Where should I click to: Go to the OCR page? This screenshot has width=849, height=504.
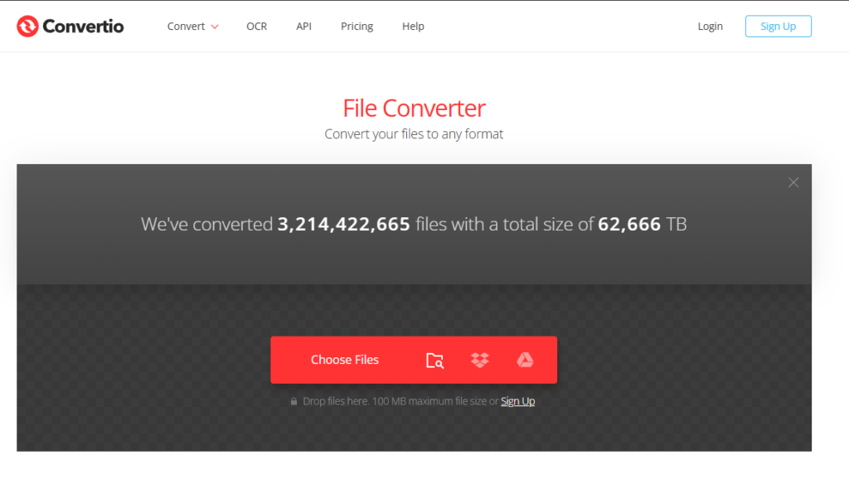[256, 27]
